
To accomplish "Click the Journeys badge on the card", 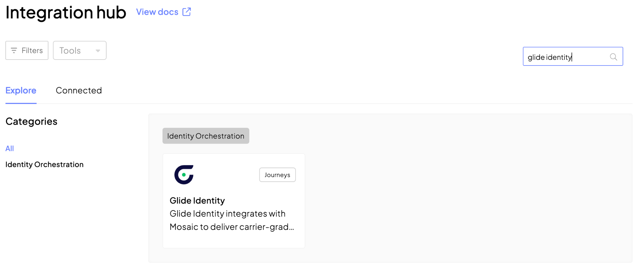I will tap(277, 175).
